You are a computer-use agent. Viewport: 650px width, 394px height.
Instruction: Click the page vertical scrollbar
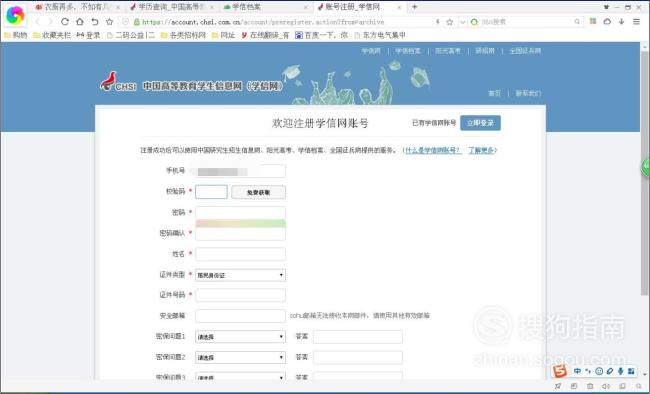click(644, 172)
